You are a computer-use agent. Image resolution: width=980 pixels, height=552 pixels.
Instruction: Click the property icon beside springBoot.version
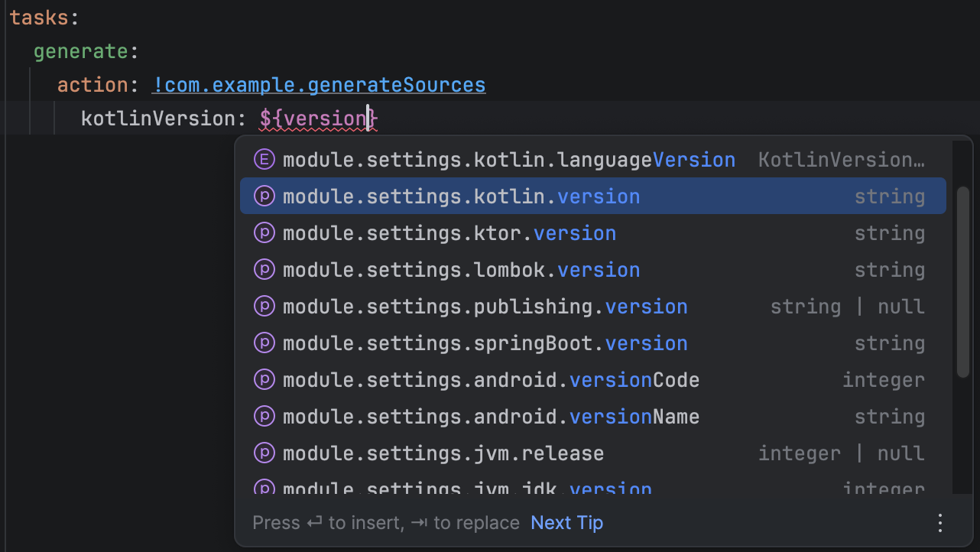click(264, 343)
